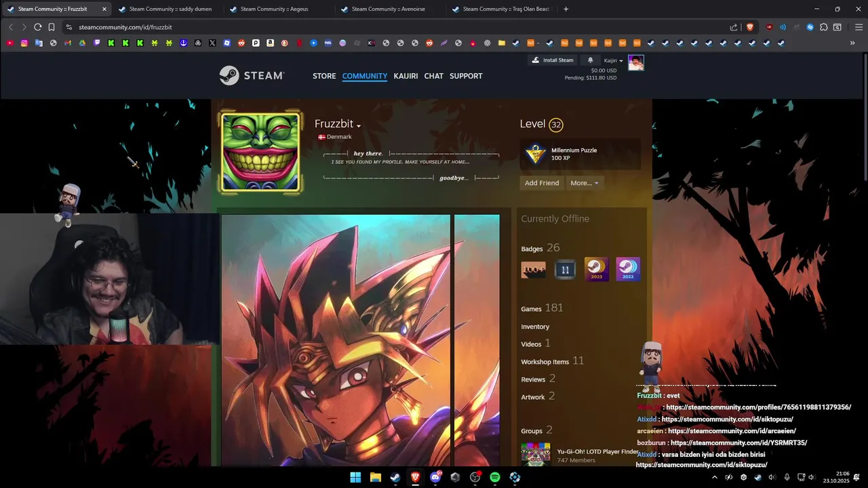The width and height of the screenshot is (868, 488).
Task: Click the Steam logo in header
Action: [x=252, y=75]
